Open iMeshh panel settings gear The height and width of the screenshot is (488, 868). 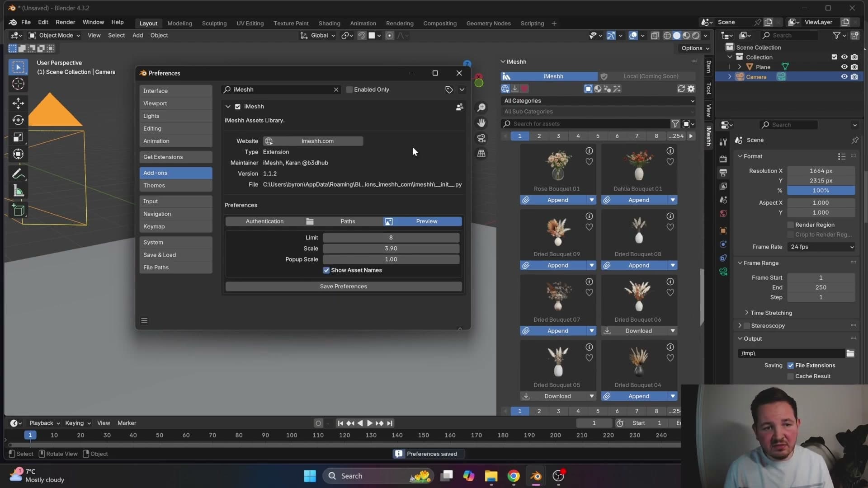point(691,89)
